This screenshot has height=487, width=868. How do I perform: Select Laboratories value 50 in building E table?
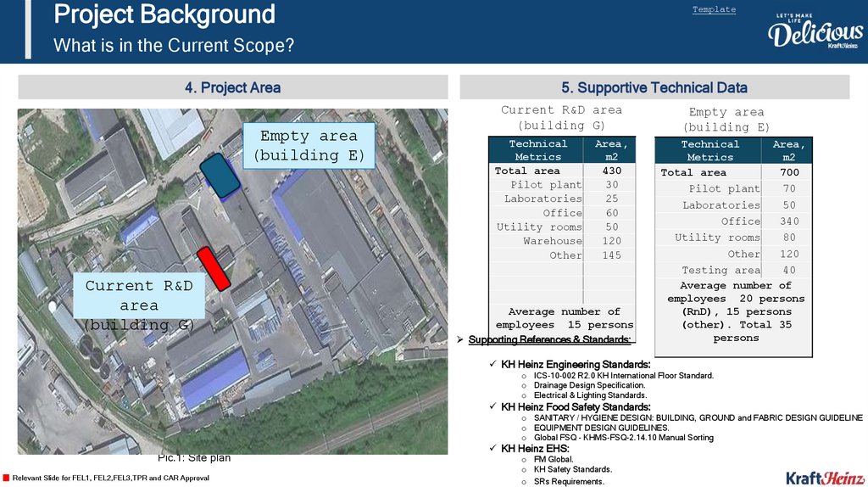tap(789, 205)
